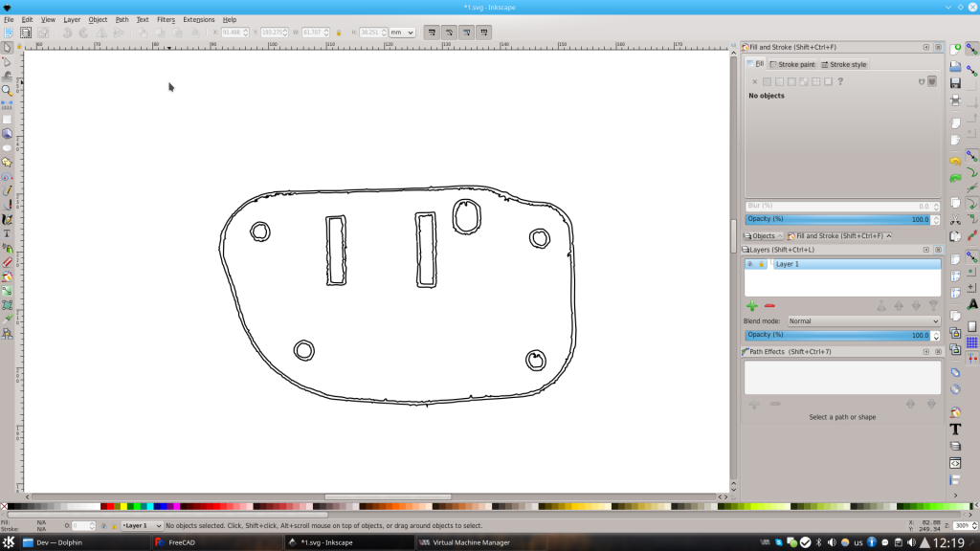Activate the Spiral tool
The width and height of the screenshot is (980, 551).
tap(8, 176)
